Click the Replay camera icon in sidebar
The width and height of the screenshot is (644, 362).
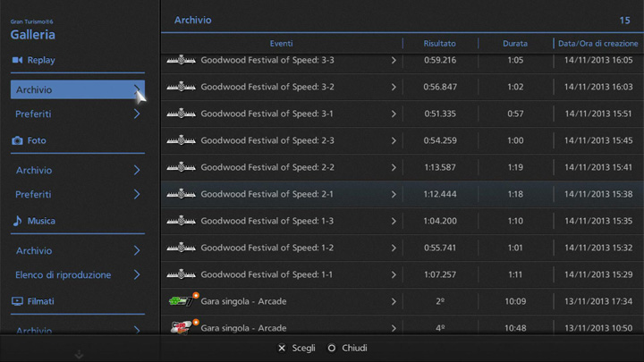pyautogui.click(x=17, y=60)
